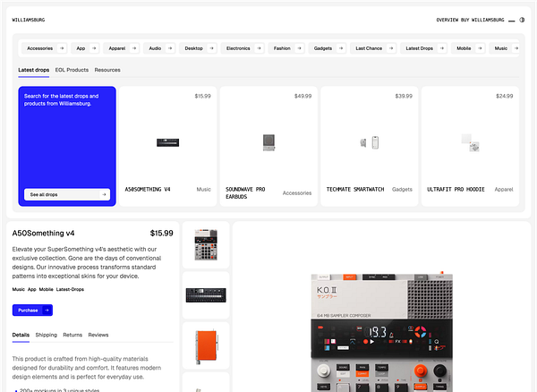
Task: Click the arrow icon beside Apparel category
Action: pyautogui.click(x=134, y=48)
